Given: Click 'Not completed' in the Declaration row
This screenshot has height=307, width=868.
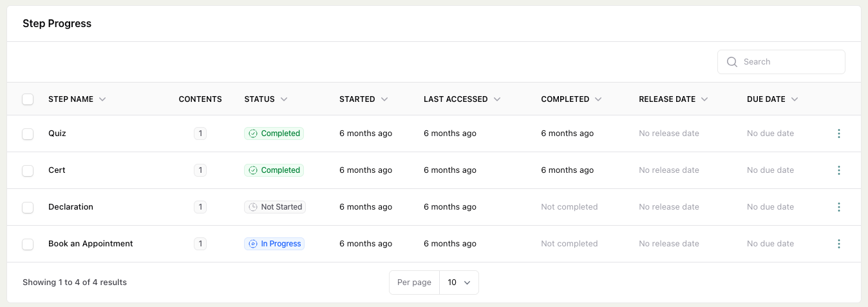Looking at the screenshot, I should (x=569, y=207).
